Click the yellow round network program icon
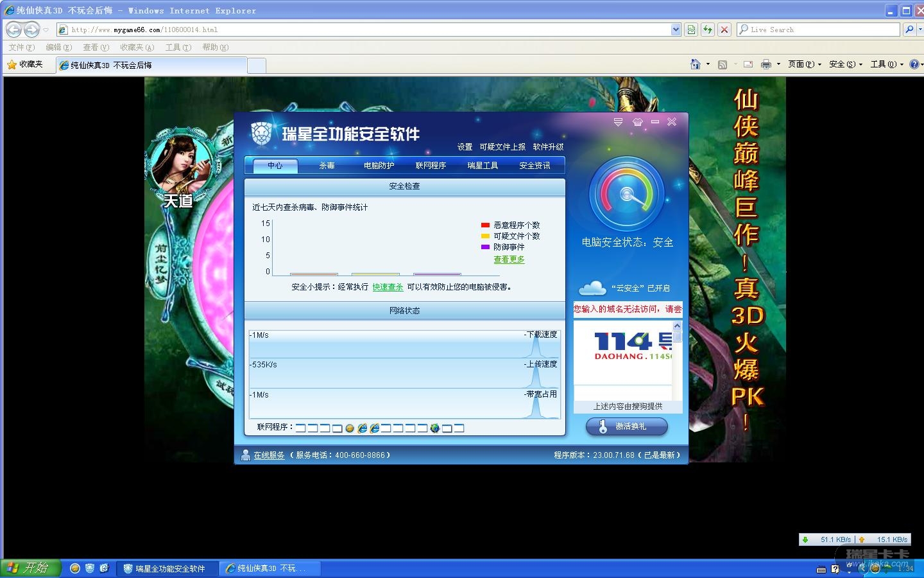Screen dimensions: 924x578 (350, 428)
